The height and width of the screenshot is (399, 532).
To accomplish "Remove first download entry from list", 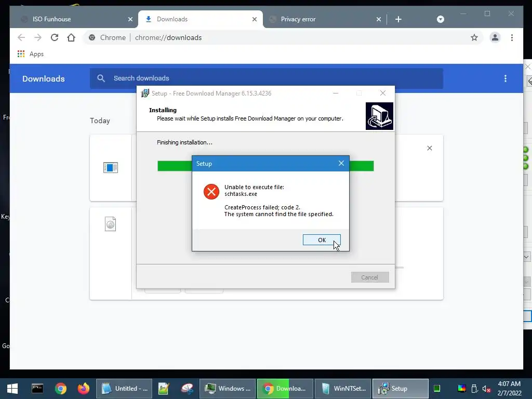I will click(430, 148).
